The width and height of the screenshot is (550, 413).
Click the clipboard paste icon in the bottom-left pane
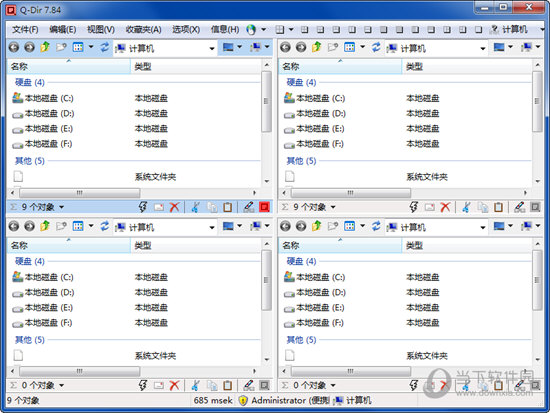(x=228, y=386)
